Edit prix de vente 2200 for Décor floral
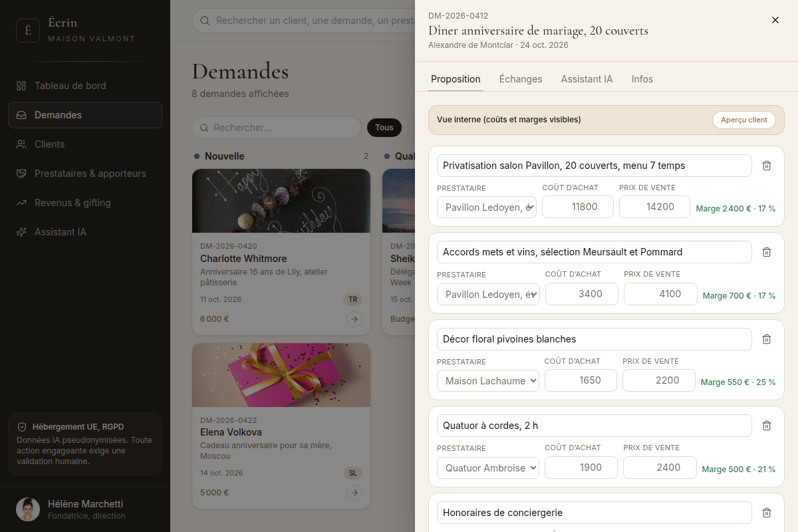The height and width of the screenshot is (532, 798). coord(659,380)
